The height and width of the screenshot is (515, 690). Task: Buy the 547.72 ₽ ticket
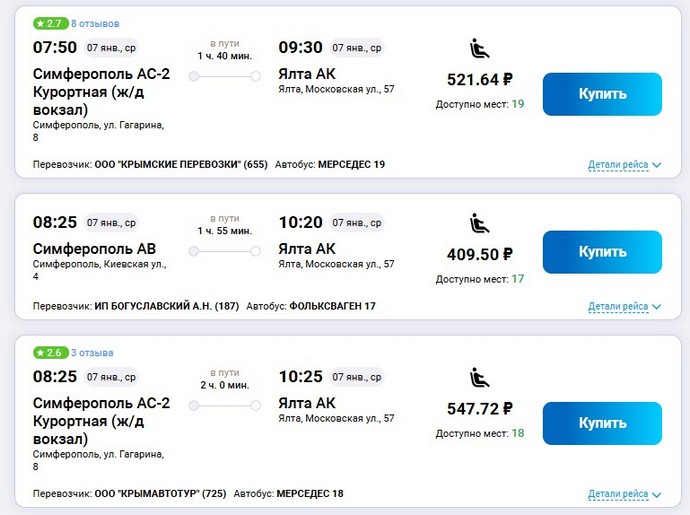[602, 423]
